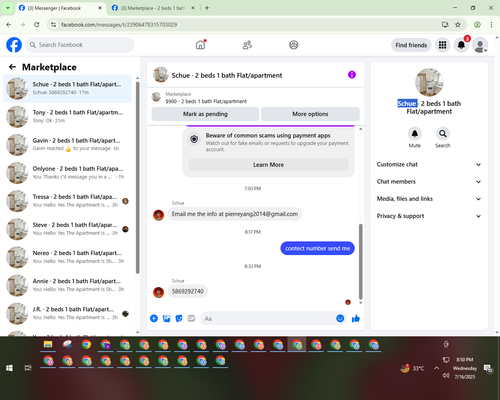Open Steve conversation in list
This screenshot has height=400, width=500.
click(x=67, y=229)
